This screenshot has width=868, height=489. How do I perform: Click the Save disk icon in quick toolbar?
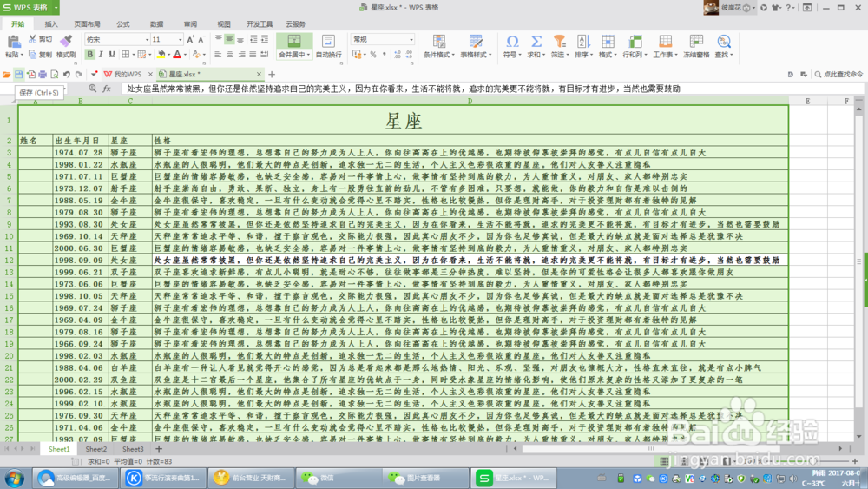(19, 74)
